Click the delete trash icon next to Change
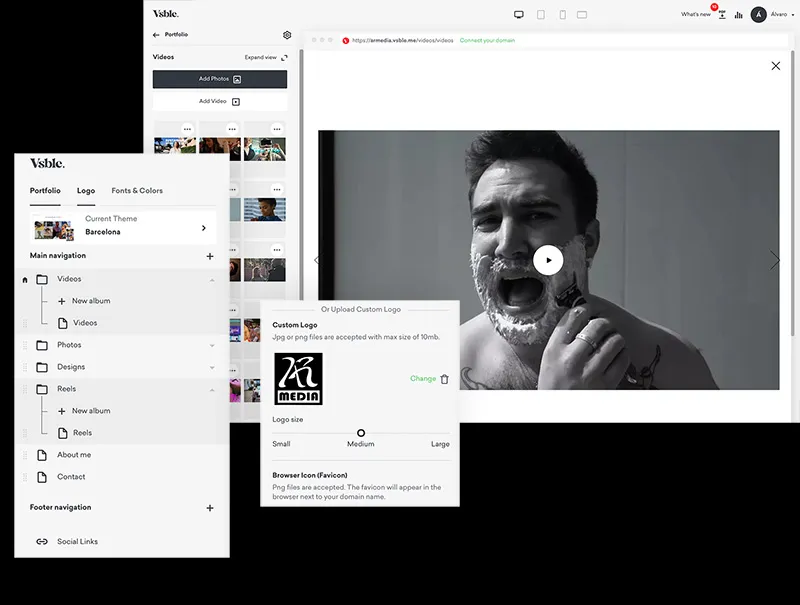This screenshot has height=605, width=800. click(x=444, y=380)
